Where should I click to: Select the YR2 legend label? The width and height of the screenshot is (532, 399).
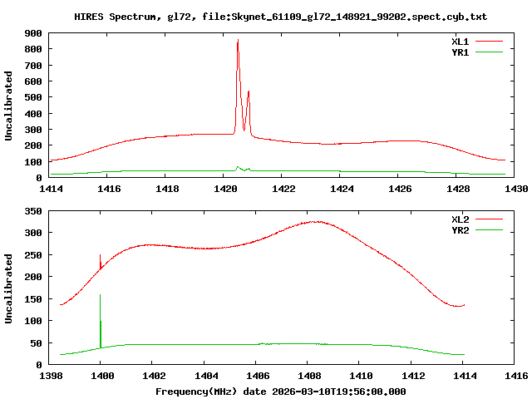coord(460,230)
